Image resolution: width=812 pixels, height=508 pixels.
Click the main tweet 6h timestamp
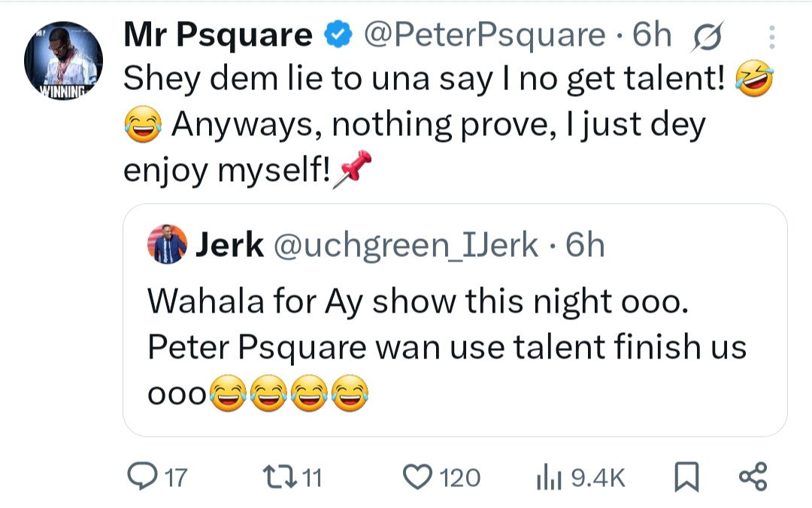[652, 35]
